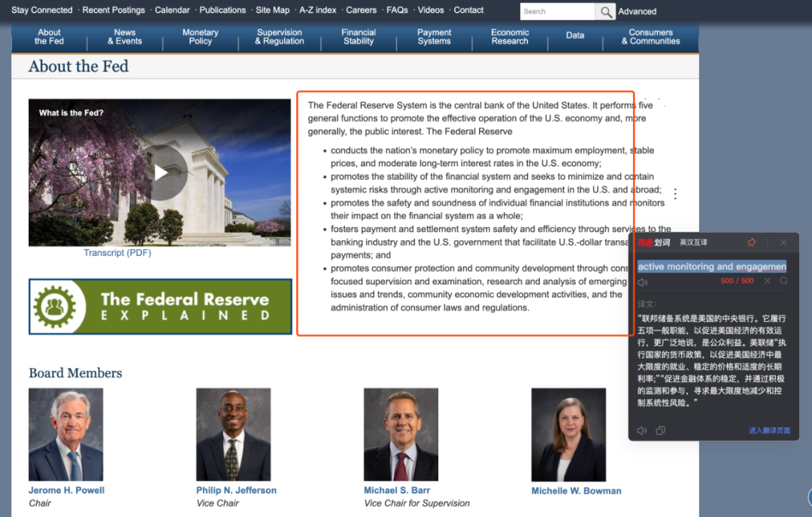The width and height of the screenshot is (812, 517).
Task: Open Advanced search link
Action: click(637, 11)
